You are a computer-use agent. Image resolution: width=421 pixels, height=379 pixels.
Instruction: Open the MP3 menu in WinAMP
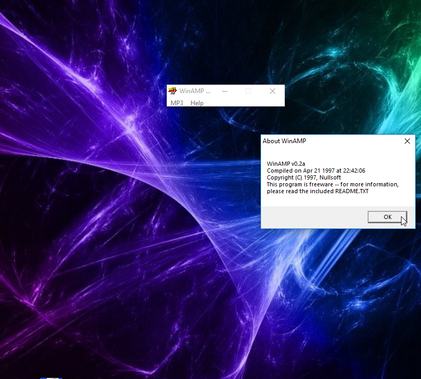click(177, 103)
